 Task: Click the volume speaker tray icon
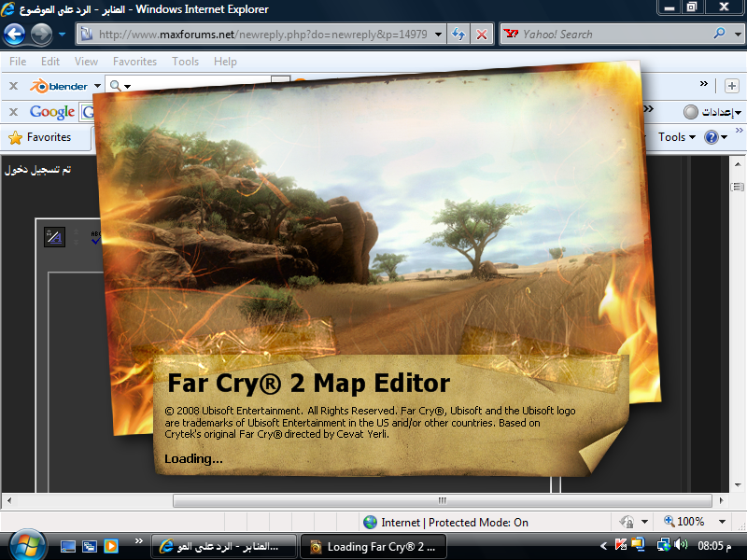point(682,544)
